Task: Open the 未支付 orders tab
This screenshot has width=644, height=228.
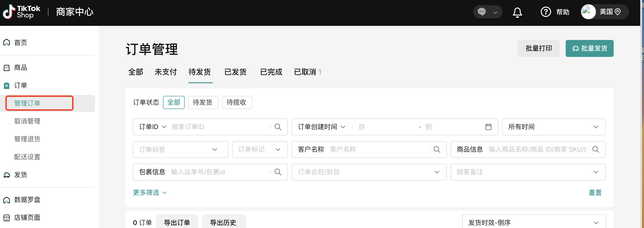Action: click(x=166, y=72)
